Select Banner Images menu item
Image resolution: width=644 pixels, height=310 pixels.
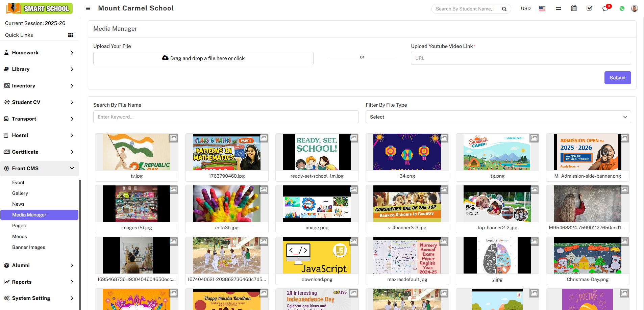pyautogui.click(x=28, y=247)
